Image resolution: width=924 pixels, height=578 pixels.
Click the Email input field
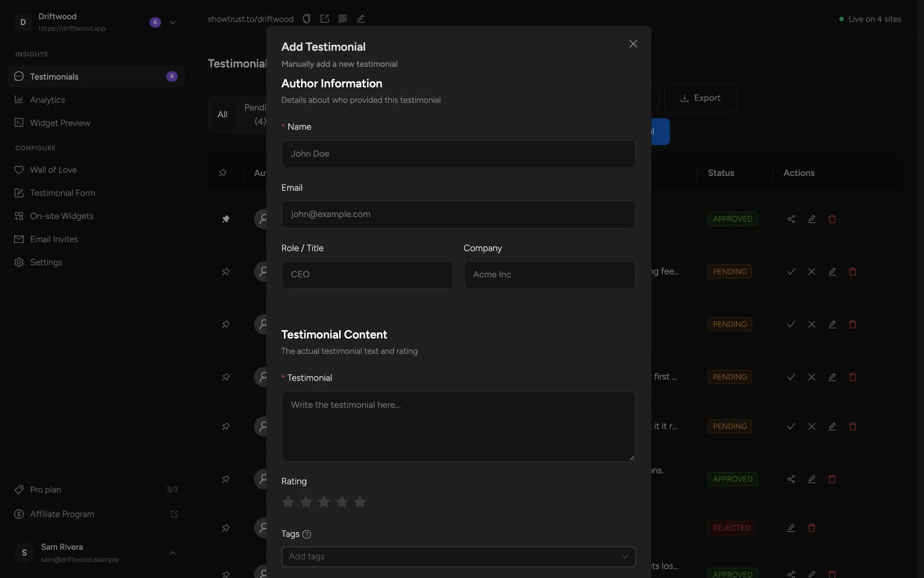pyautogui.click(x=458, y=214)
